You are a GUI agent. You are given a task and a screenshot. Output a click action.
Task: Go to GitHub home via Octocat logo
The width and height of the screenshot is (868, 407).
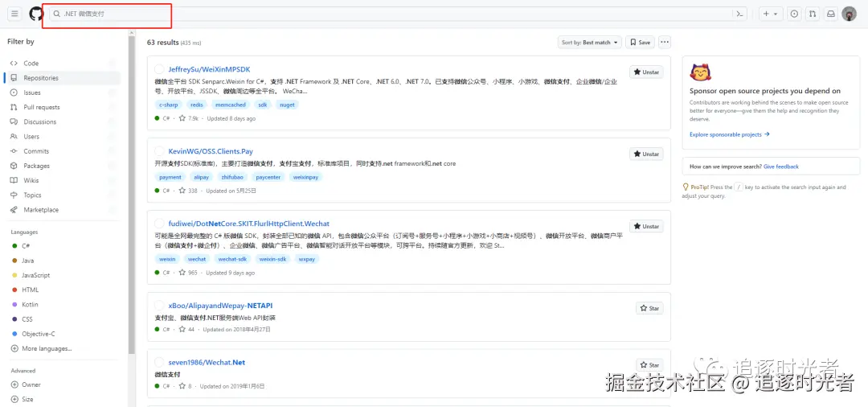click(36, 14)
